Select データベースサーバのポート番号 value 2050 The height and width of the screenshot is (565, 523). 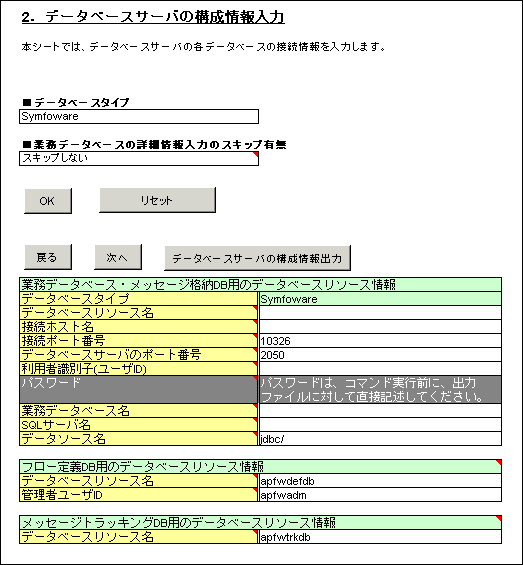coord(380,355)
